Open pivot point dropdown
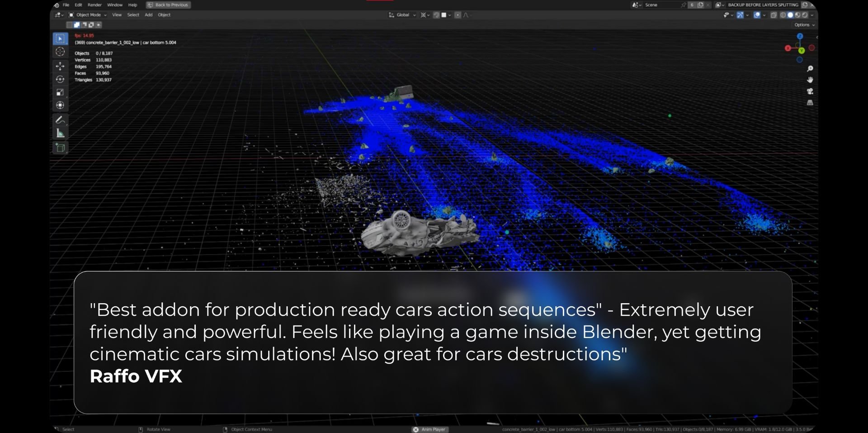Screen dimensions: 868x433 point(425,15)
